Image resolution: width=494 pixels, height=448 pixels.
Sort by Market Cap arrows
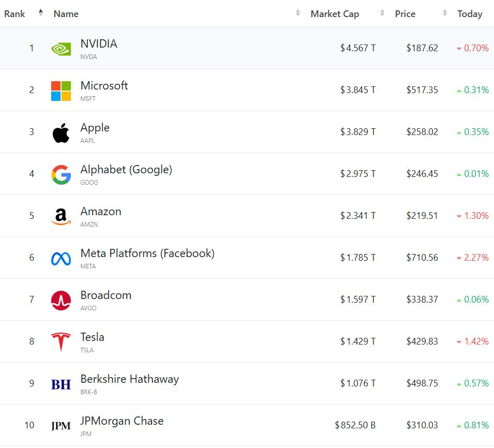382,13
